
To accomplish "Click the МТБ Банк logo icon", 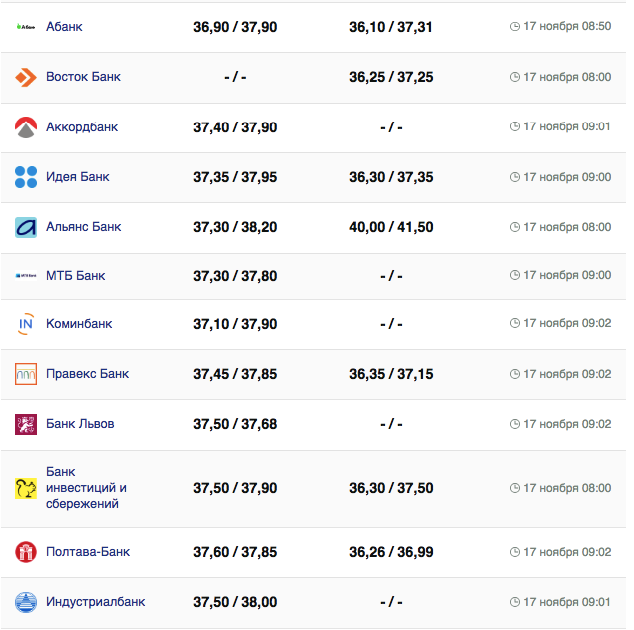I will click(26, 276).
